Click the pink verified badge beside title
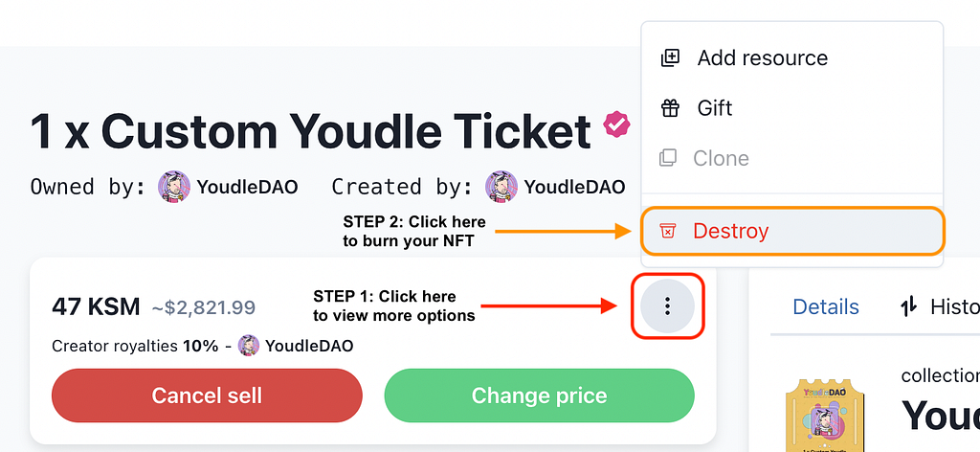The image size is (980, 452). pos(617,124)
